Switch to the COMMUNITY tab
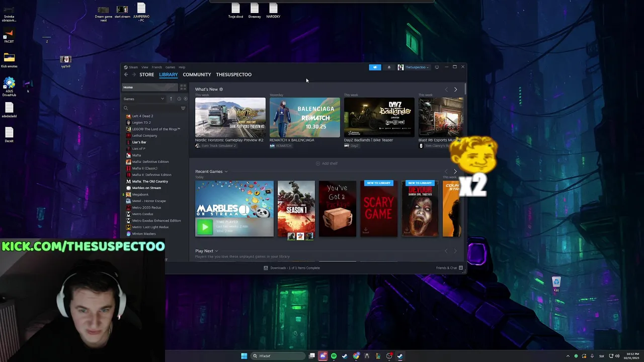The height and width of the screenshot is (362, 644). pyautogui.click(x=197, y=74)
